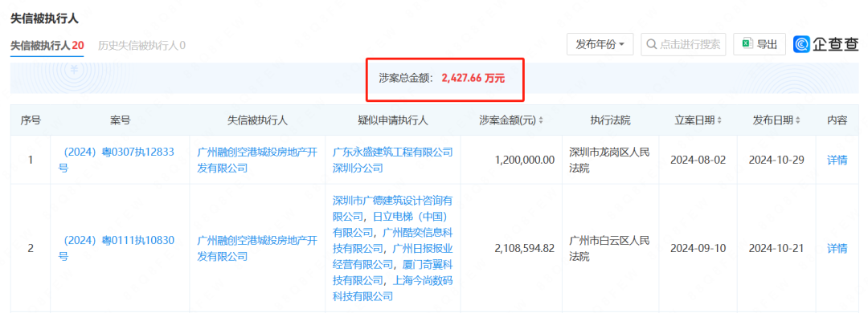Image resolution: width=868 pixels, height=313 pixels.
Task: Click the 失信被执行人 section title
Action: click(x=44, y=18)
